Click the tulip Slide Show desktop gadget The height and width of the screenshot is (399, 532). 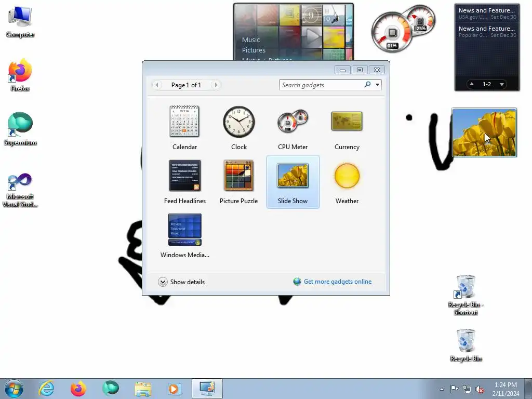[x=484, y=132]
